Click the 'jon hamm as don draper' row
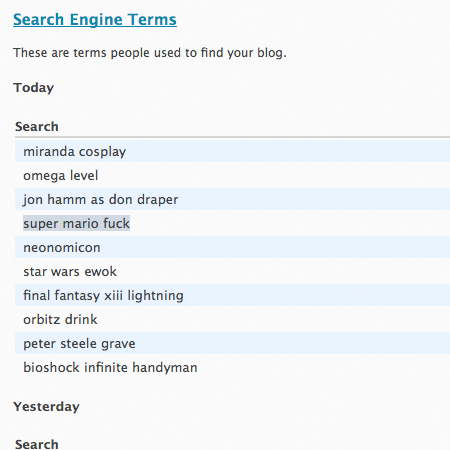This screenshot has height=450, width=450. click(x=232, y=199)
